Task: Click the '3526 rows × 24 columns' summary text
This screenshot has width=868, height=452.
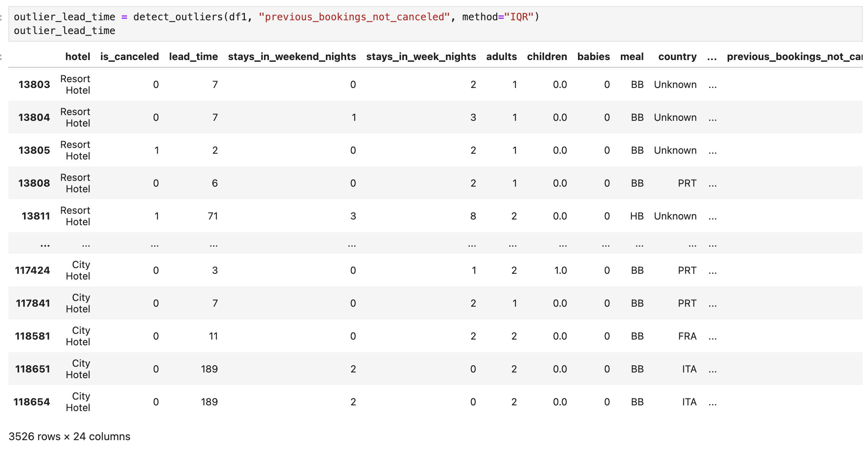Action: tap(69, 436)
